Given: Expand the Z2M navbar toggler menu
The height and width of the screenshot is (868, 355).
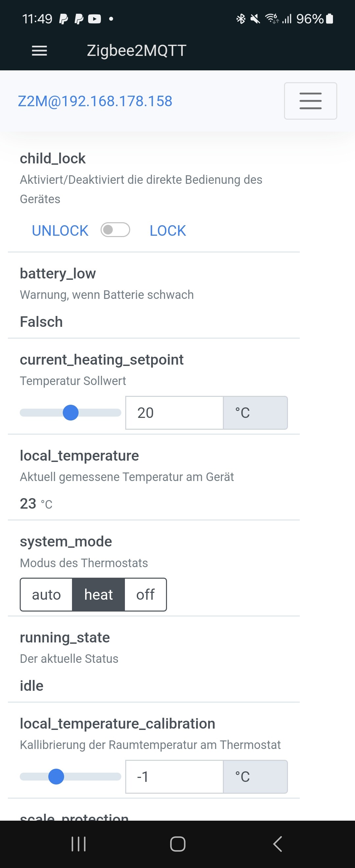Looking at the screenshot, I should coord(310,101).
